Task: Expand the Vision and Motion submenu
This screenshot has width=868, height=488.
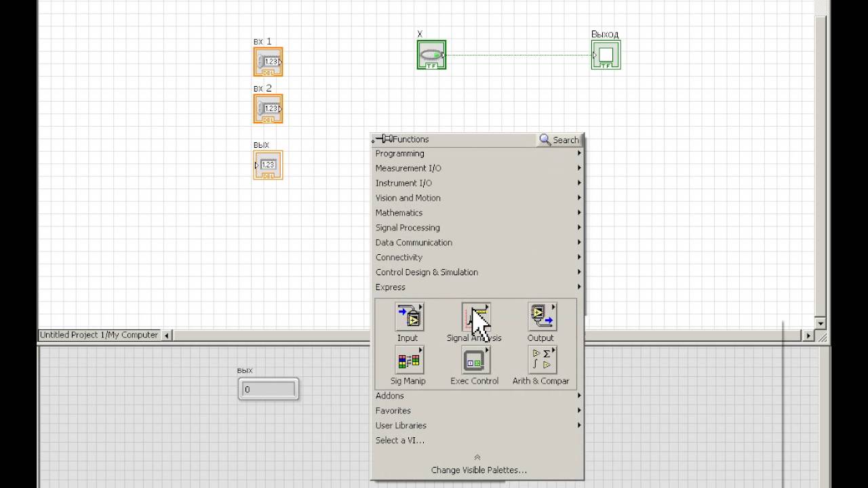Action: point(478,198)
